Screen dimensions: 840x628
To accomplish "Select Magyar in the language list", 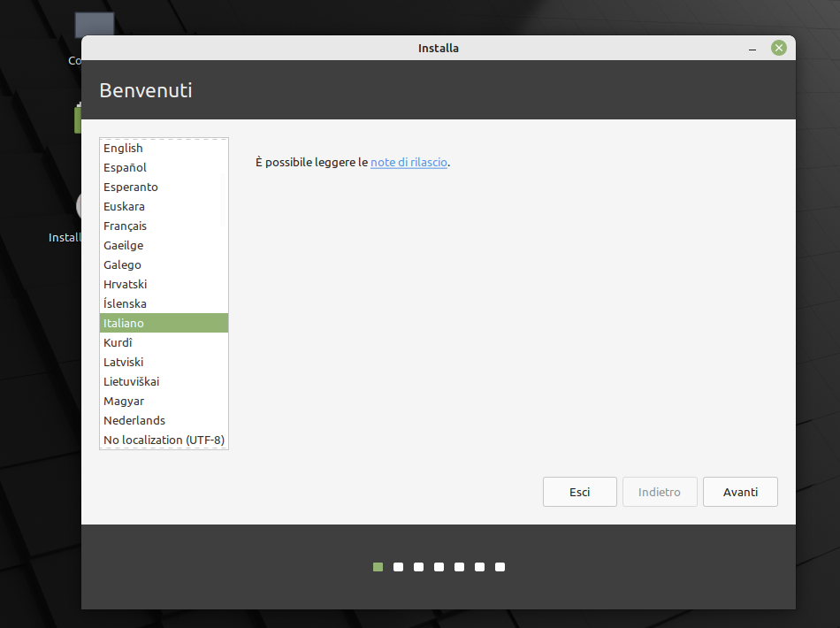I will [164, 402].
